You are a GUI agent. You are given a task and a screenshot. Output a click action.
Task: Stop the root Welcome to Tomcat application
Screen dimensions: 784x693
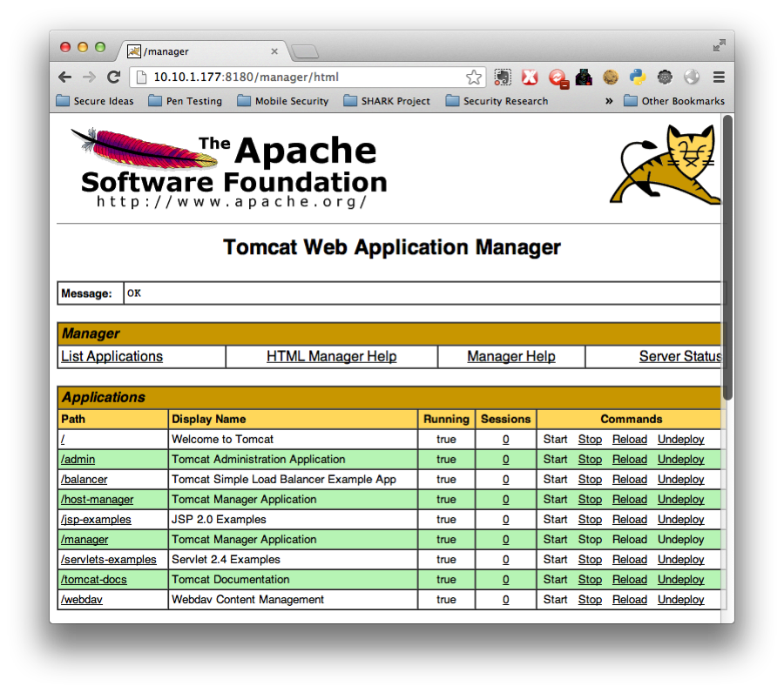pos(590,439)
